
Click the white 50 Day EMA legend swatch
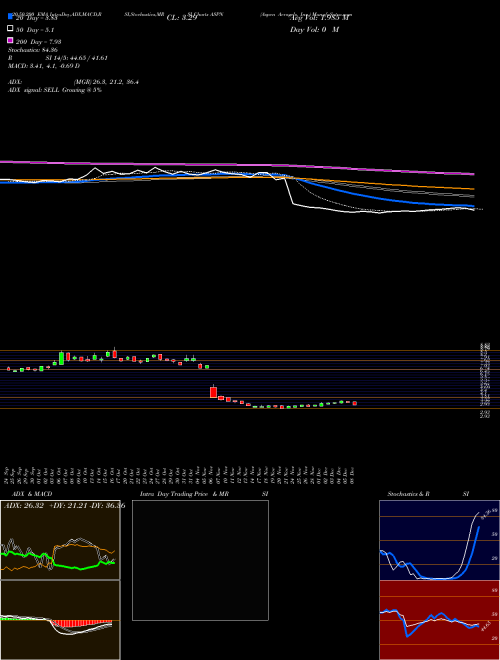pyautogui.click(x=10, y=29)
